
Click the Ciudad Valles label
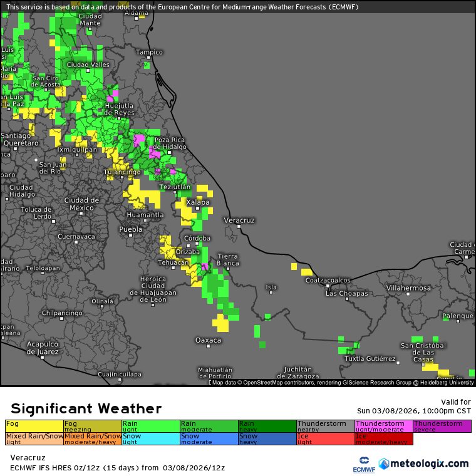[x=88, y=65]
